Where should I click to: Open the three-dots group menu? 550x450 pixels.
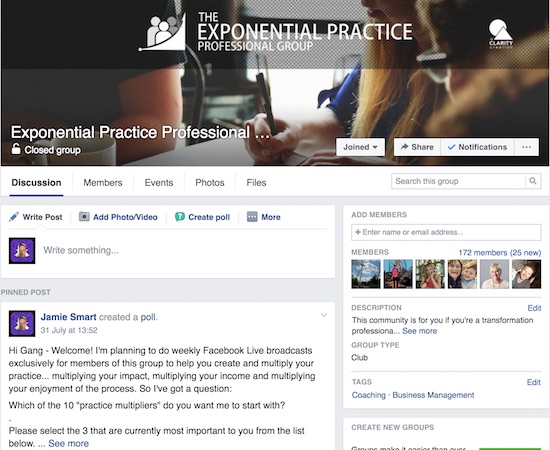tap(526, 147)
